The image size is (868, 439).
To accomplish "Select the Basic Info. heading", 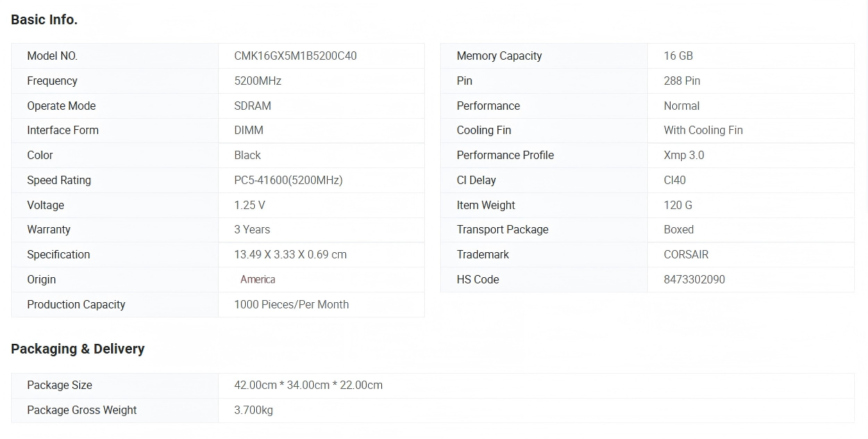I will tap(44, 19).
